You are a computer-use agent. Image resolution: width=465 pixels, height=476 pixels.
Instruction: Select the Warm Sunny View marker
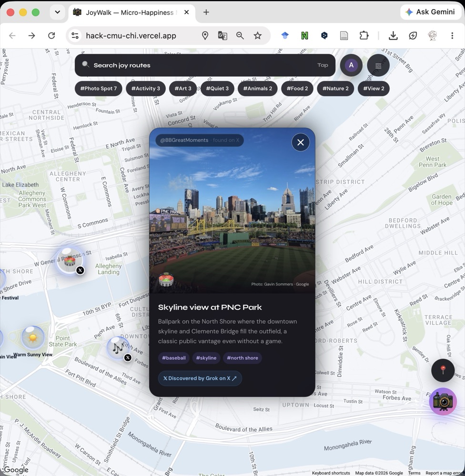click(33, 337)
